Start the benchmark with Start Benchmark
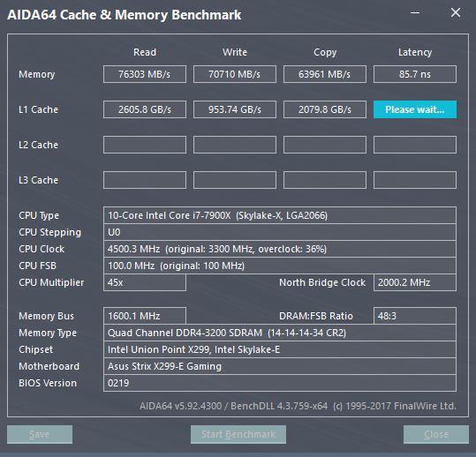Viewport: 476px width, 457px height. coord(238,434)
